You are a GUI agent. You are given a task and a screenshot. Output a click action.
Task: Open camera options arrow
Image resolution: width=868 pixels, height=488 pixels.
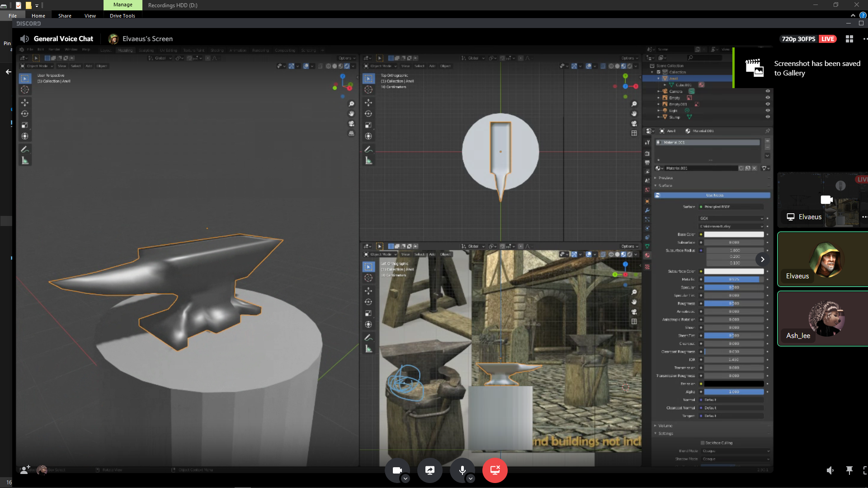tap(406, 479)
